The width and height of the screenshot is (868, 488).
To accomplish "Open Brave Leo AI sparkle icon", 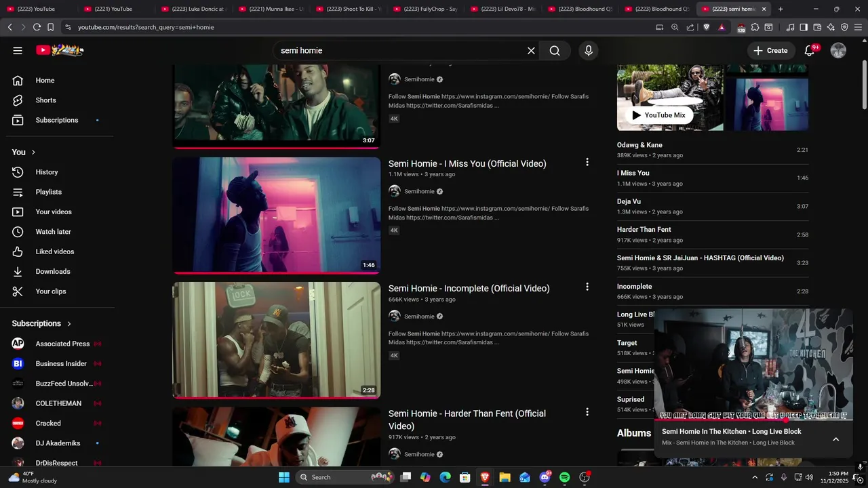I will pyautogui.click(x=831, y=27).
